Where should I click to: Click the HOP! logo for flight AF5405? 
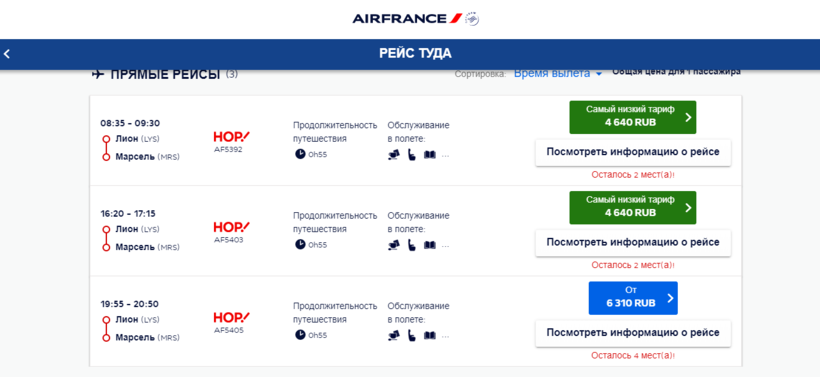pos(231,317)
